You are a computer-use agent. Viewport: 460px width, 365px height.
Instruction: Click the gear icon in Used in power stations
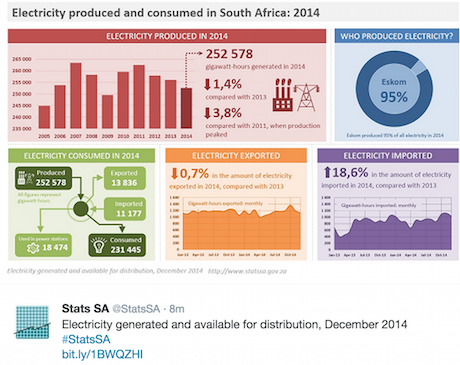coord(33,248)
